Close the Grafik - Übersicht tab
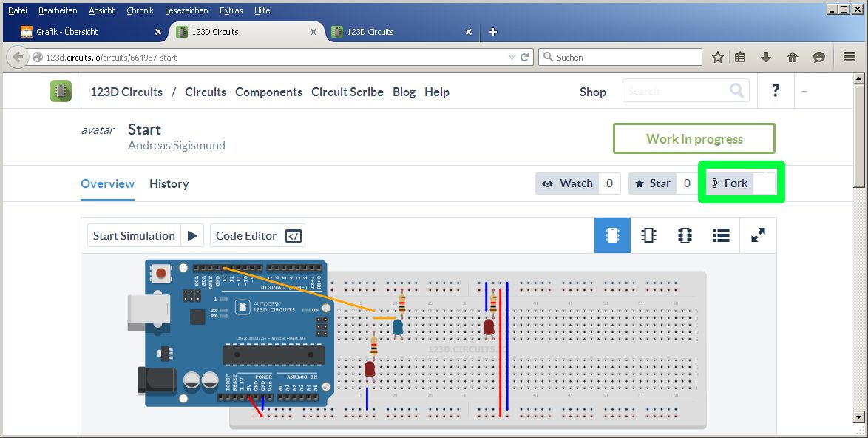Screen dimensions: 868x438 click(x=157, y=32)
